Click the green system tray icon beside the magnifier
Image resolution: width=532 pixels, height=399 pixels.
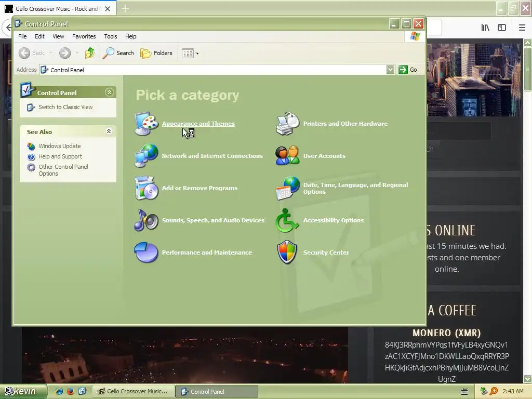(x=484, y=392)
